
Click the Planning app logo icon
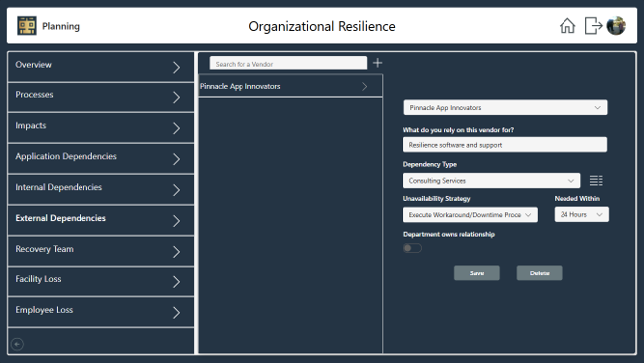(x=27, y=26)
